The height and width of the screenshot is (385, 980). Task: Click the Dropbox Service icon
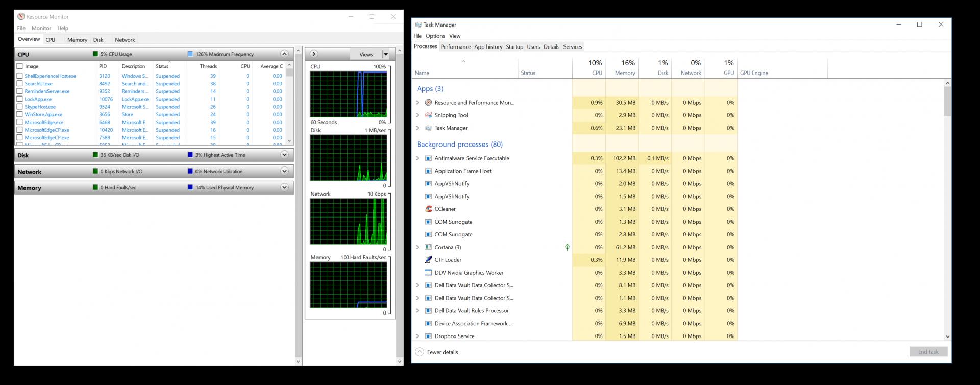click(x=428, y=336)
